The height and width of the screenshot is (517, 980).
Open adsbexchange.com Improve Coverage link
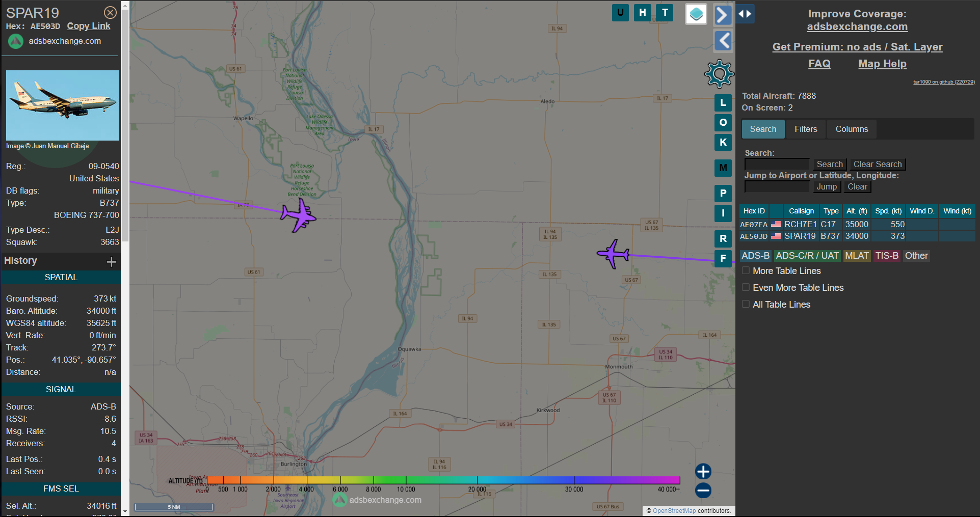tap(857, 26)
